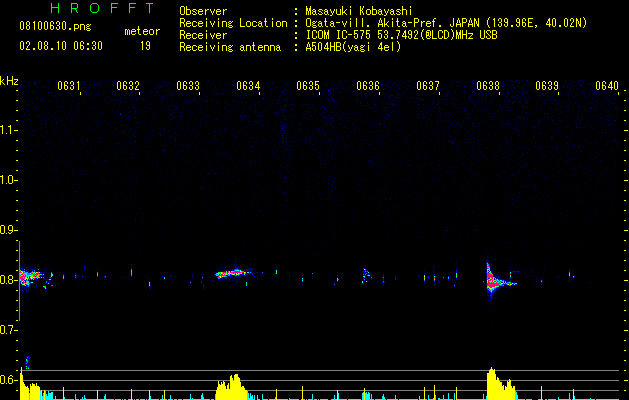
Task: Click the long meteor echo before 0634
Action: (x=235, y=273)
